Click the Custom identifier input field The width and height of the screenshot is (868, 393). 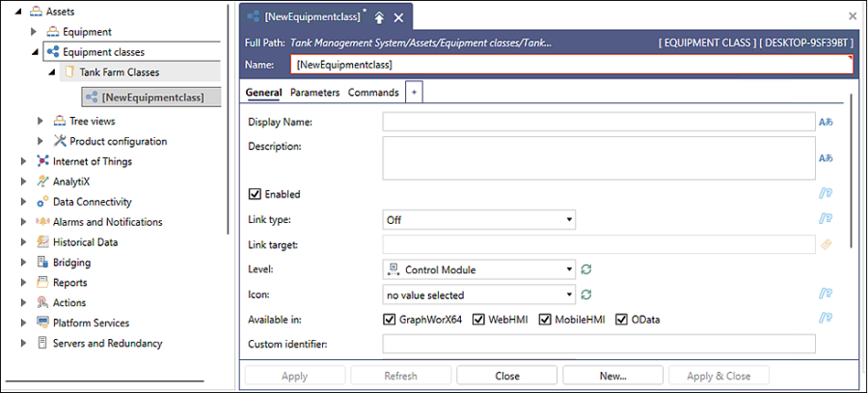pos(599,344)
